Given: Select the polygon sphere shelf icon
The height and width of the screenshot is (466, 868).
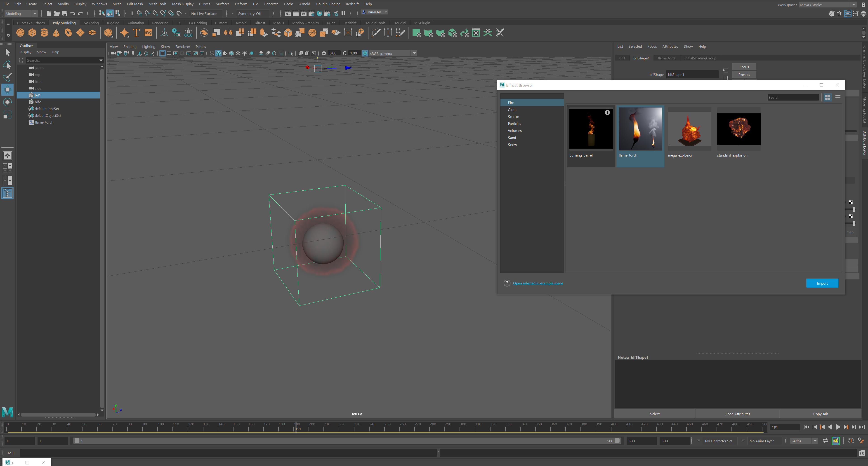Looking at the screenshot, I should point(20,33).
